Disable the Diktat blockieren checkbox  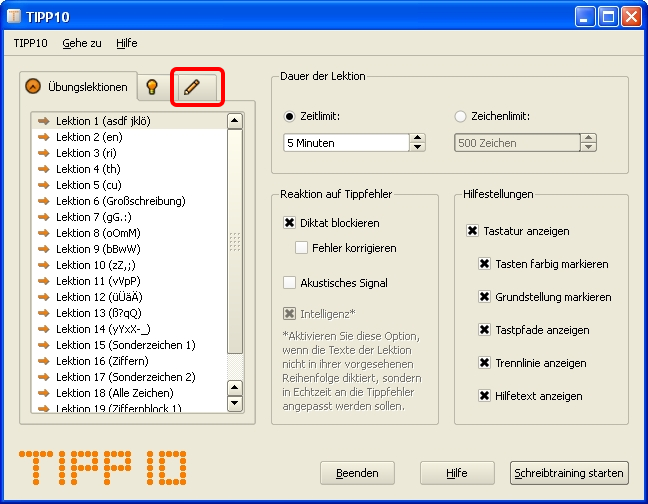coord(290,223)
